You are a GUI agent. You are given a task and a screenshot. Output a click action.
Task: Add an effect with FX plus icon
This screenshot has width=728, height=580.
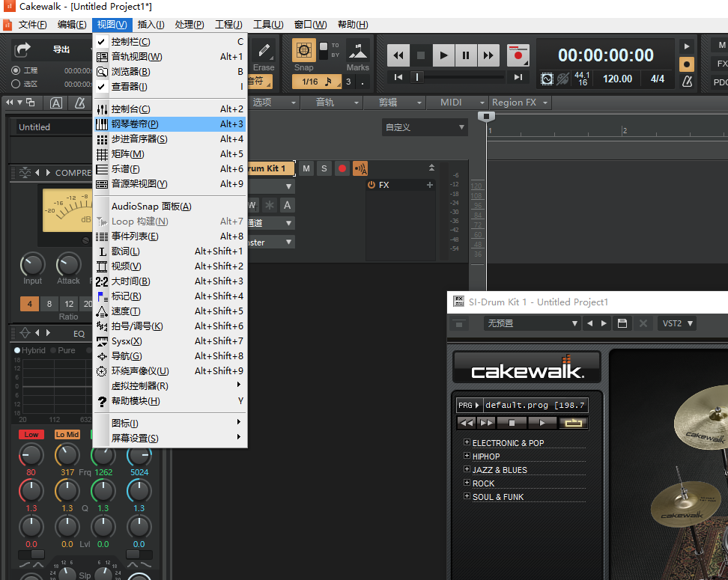click(430, 185)
